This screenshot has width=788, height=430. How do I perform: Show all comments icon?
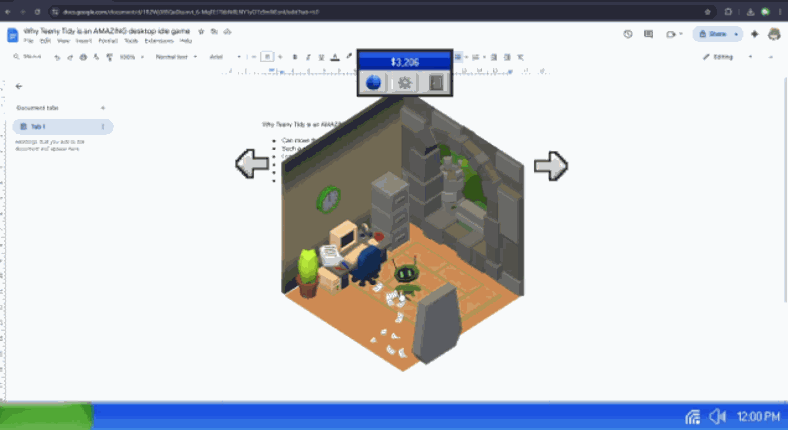point(648,34)
